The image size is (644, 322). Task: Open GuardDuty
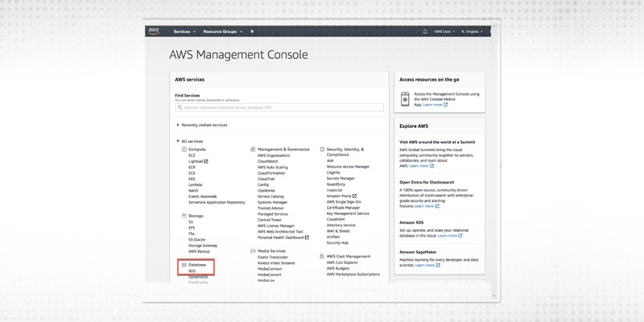[x=336, y=184]
